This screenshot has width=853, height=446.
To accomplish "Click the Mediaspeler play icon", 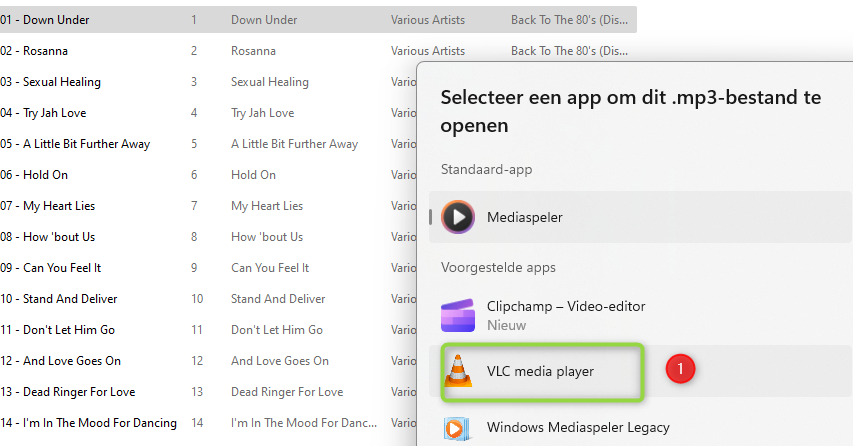I will click(458, 217).
